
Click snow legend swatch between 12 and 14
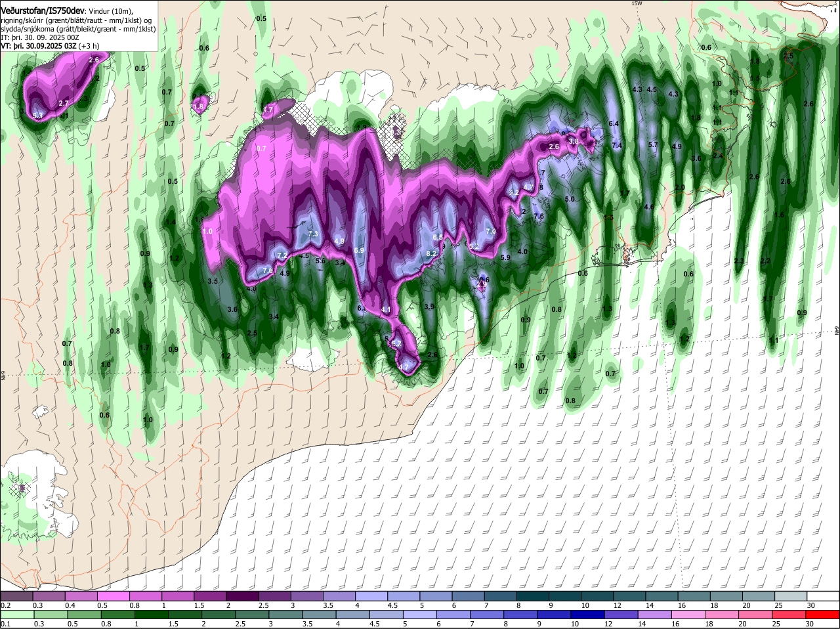(x=630, y=596)
